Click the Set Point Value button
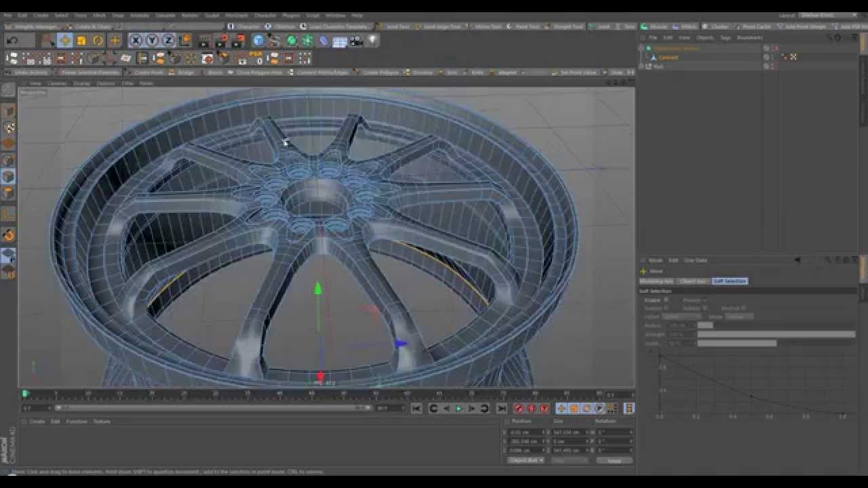868x488 pixels. pos(575,72)
